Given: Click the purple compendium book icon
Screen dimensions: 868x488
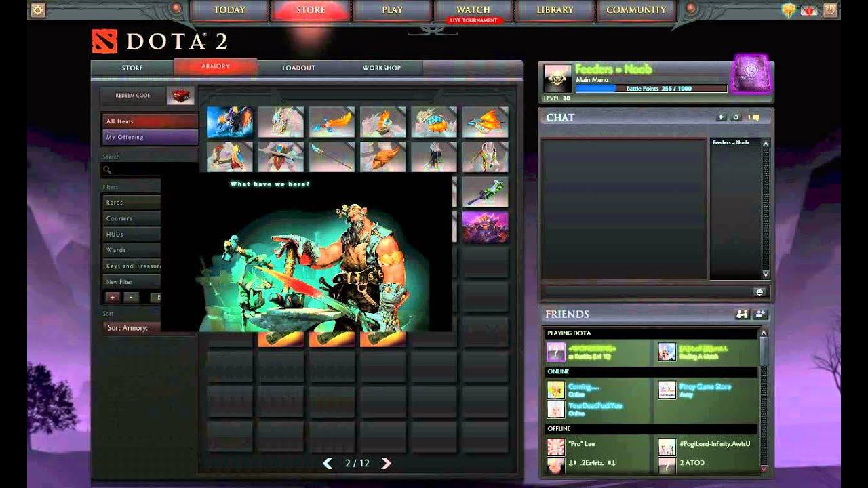Looking at the screenshot, I should (750, 74).
